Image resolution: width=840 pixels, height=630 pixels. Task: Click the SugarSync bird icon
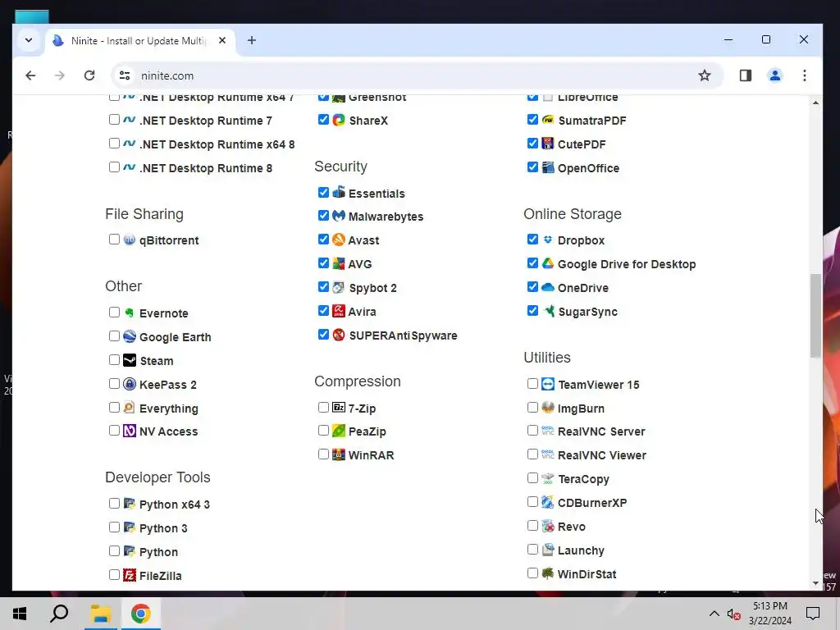tap(547, 311)
